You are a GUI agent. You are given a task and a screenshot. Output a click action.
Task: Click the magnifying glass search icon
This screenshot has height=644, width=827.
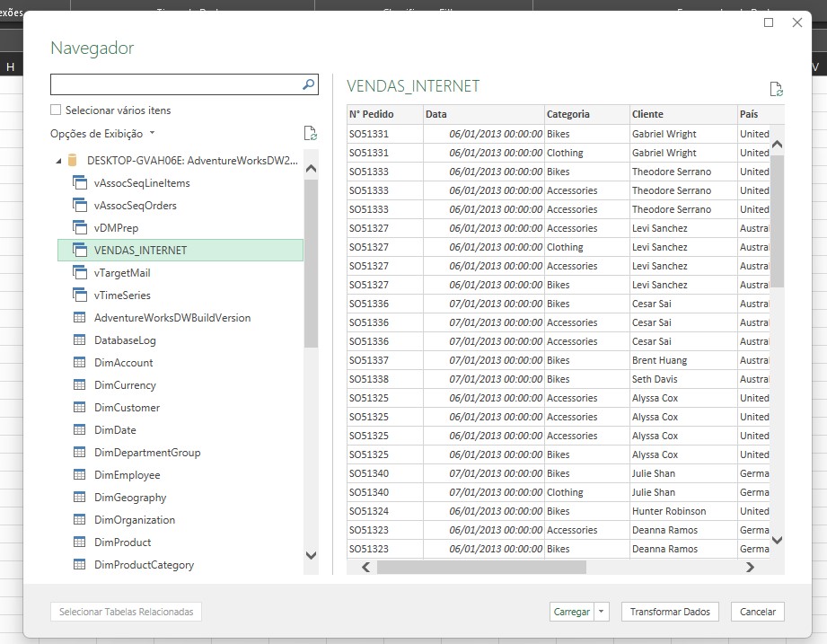pos(309,84)
